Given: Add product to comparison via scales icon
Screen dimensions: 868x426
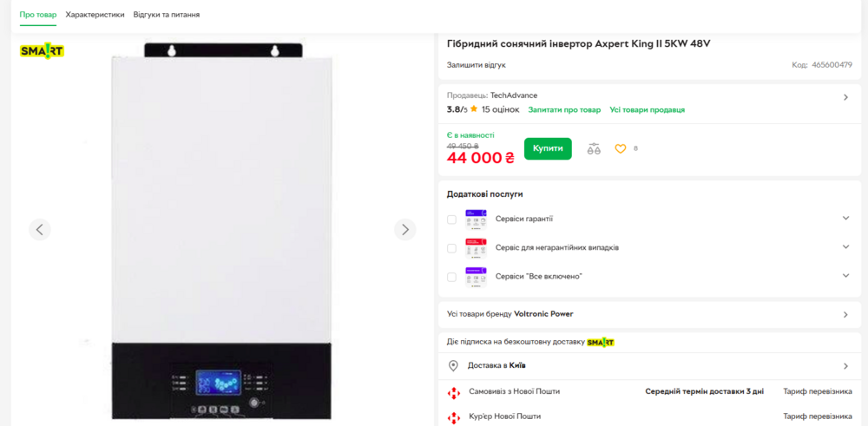Looking at the screenshot, I should 594,148.
